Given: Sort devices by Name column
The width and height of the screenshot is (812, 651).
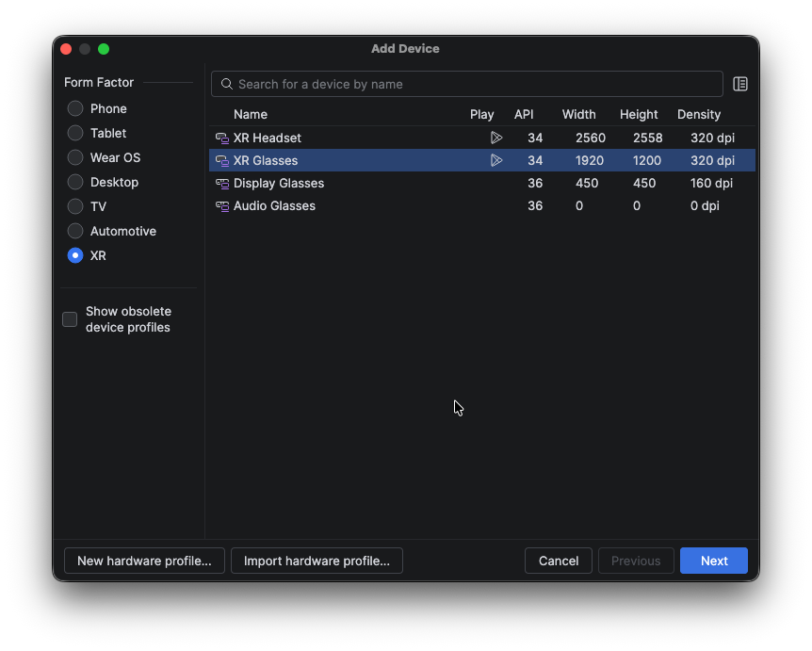Looking at the screenshot, I should pyautogui.click(x=251, y=114).
